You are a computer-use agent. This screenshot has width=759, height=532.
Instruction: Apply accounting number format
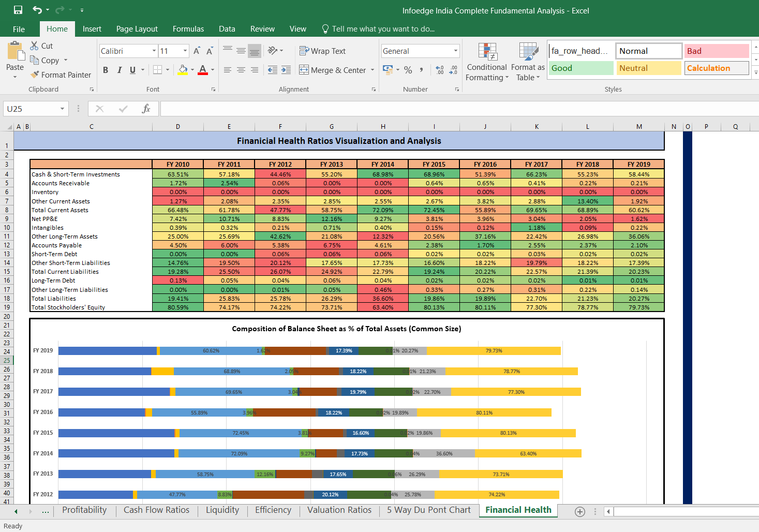click(x=388, y=69)
